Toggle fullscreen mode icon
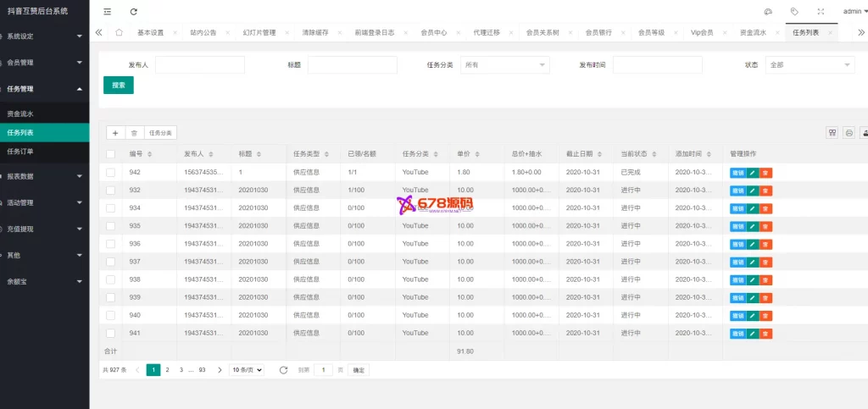868x409 pixels. (x=821, y=12)
